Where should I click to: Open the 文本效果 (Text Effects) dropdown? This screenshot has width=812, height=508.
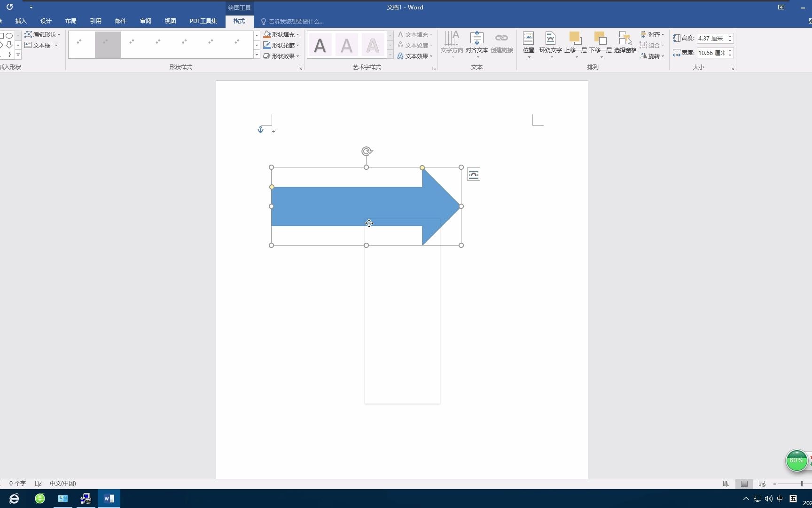click(415, 56)
